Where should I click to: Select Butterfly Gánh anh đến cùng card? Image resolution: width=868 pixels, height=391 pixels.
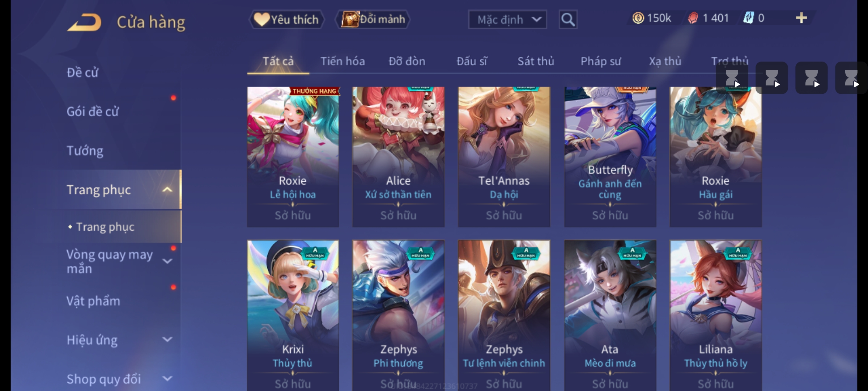coord(610,157)
